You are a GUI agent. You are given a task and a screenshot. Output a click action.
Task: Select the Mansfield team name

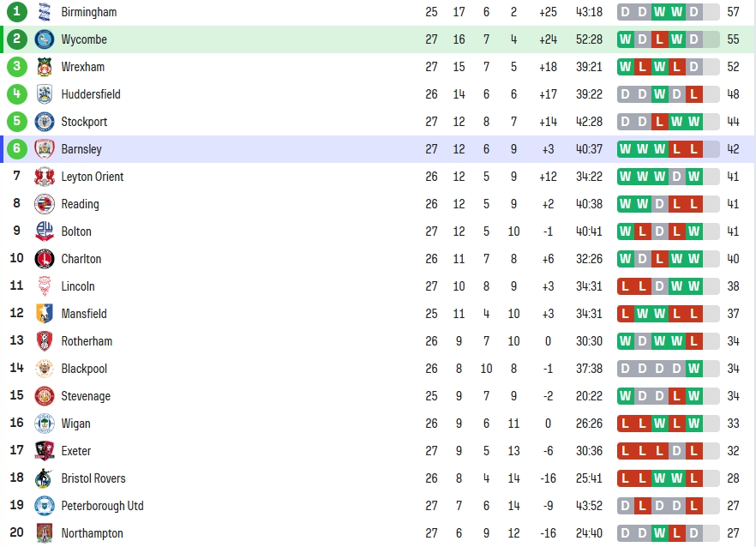click(x=84, y=314)
